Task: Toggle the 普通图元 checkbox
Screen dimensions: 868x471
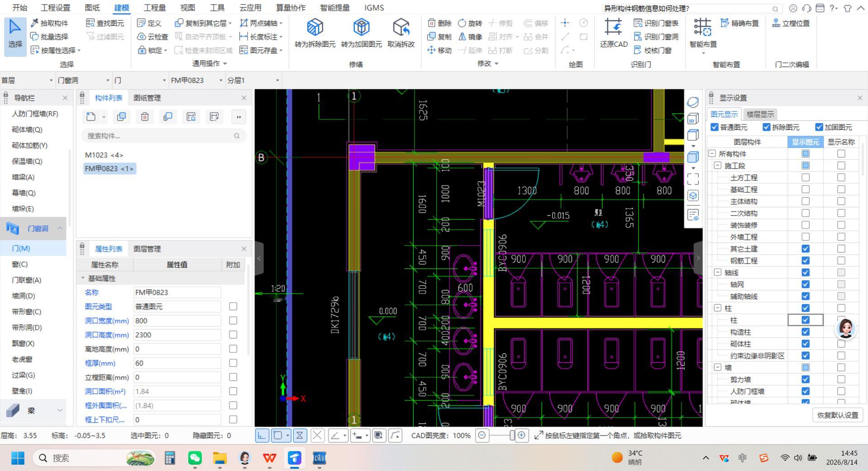Action: pyautogui.click(x=715, y=127)
